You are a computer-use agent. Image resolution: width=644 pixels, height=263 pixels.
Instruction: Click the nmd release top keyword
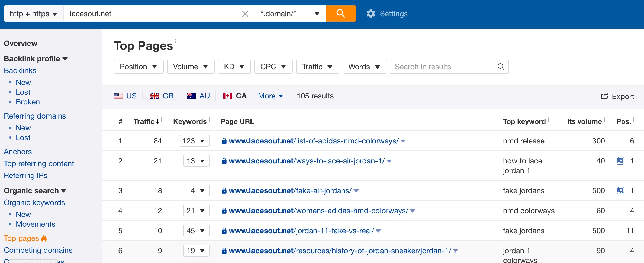523,141
